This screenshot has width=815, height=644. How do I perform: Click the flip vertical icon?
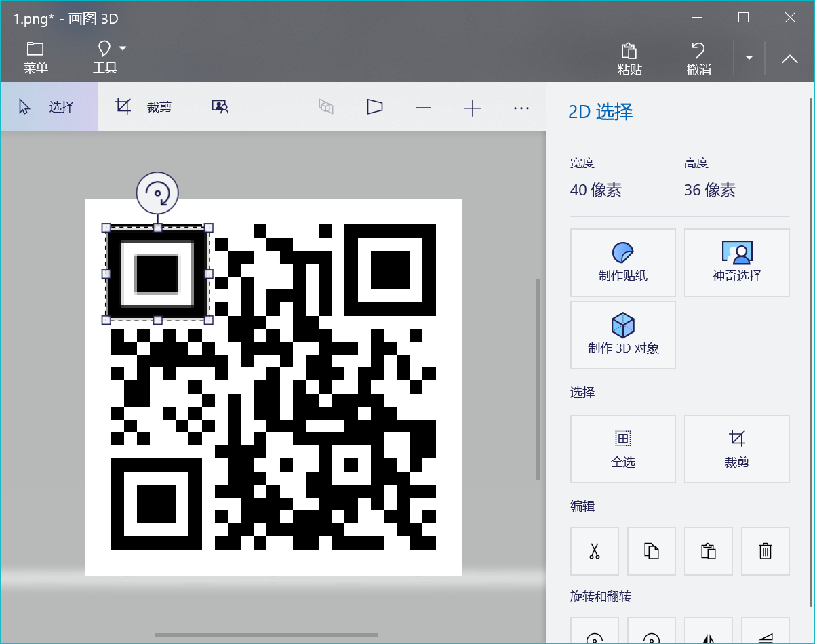click(766, 631)
